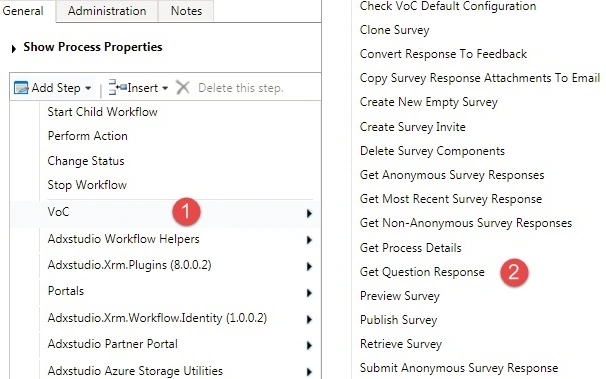This screenshot has width=606, height=379.
Task: Expand Show Process Properties triangle
Action: coord(14,49)
